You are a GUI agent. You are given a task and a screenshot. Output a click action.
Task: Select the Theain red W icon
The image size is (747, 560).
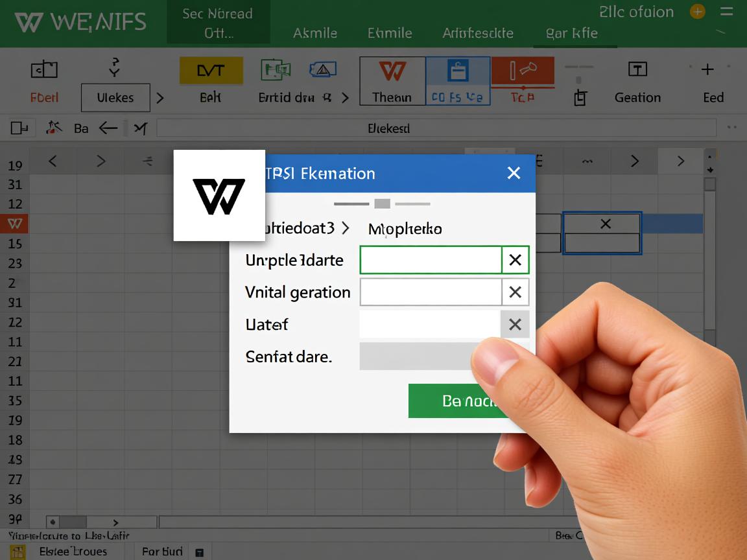click(x=392, y=71)
